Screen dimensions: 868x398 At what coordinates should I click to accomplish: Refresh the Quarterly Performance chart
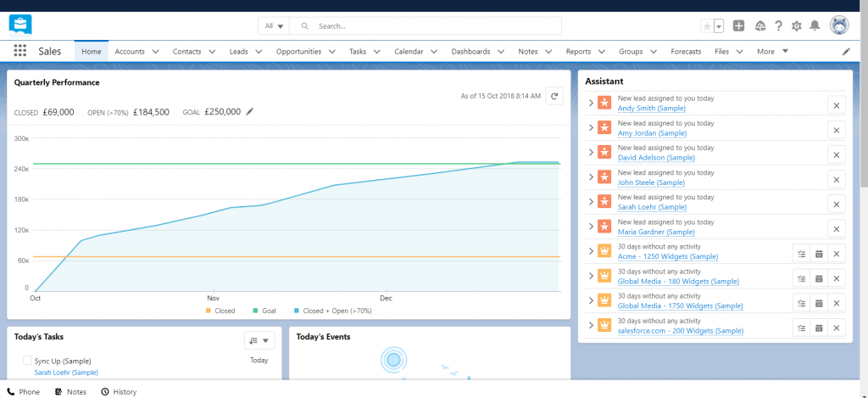pos(554,96)
